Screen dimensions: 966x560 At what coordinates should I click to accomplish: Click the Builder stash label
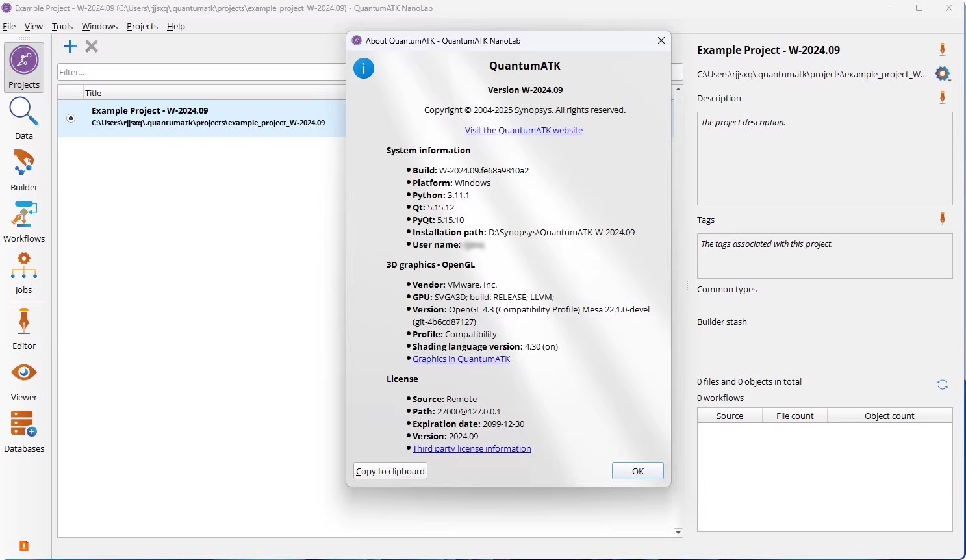click(x=722, y=322)
